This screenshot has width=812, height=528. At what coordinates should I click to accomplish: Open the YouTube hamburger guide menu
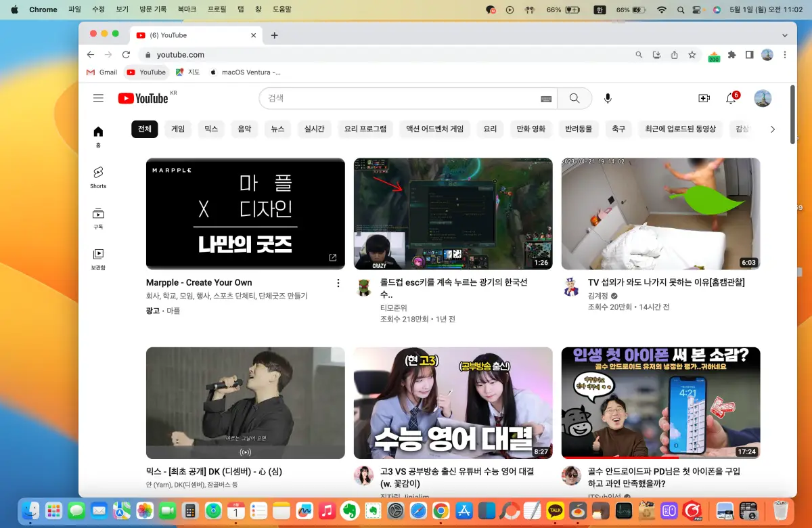pos(98,98)
